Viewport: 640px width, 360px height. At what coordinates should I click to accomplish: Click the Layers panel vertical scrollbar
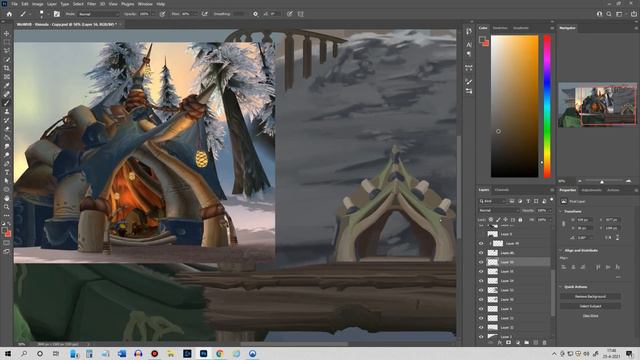[x=553, y=292]
